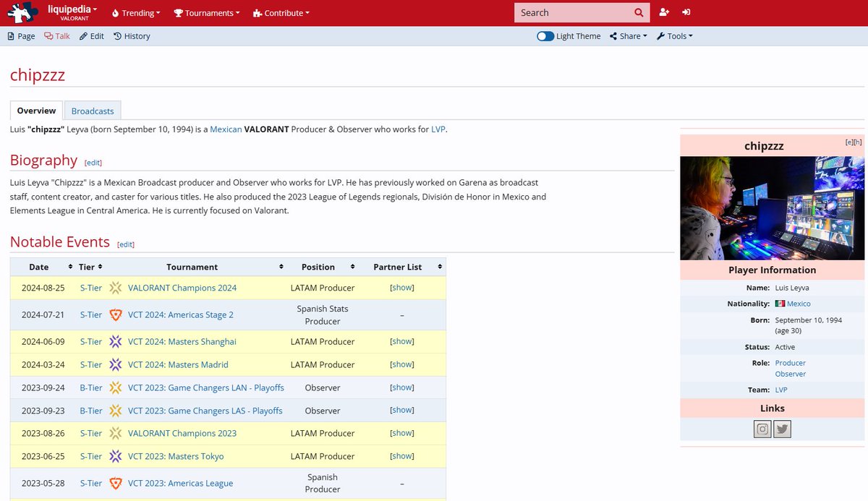Viewport: 868px width, 501px height.
Task: Open the Trending dropdown menu
Action: pyautogui.click(x=136, y=13)
